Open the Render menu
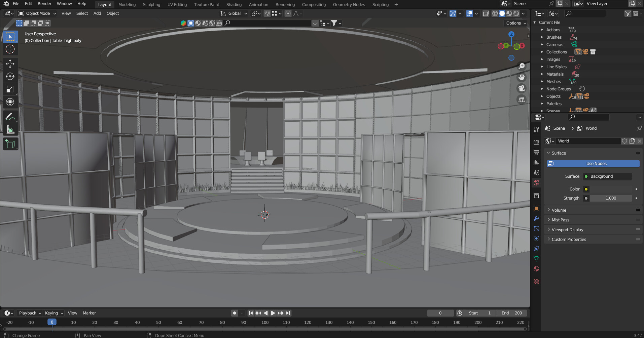 tap(44, 4)
